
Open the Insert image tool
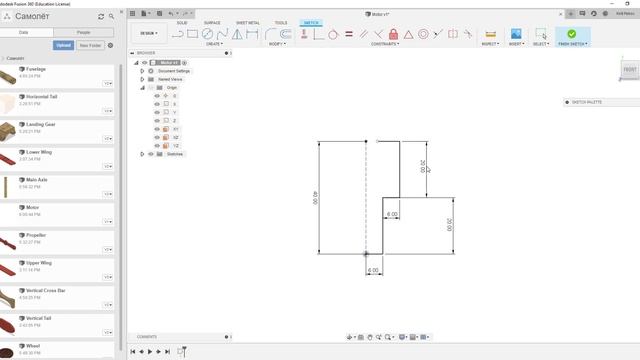pos(516,34)
